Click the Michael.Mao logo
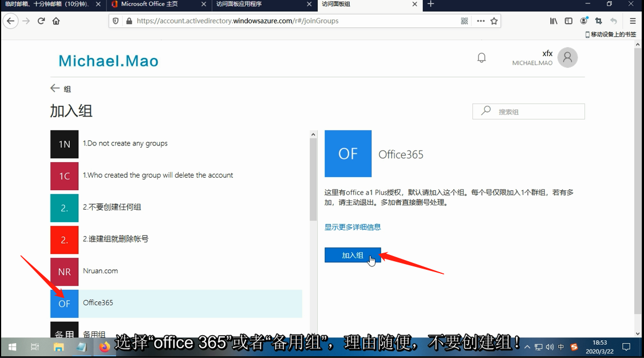The height and width of the screenshot is (358, 644). point(108,61)
